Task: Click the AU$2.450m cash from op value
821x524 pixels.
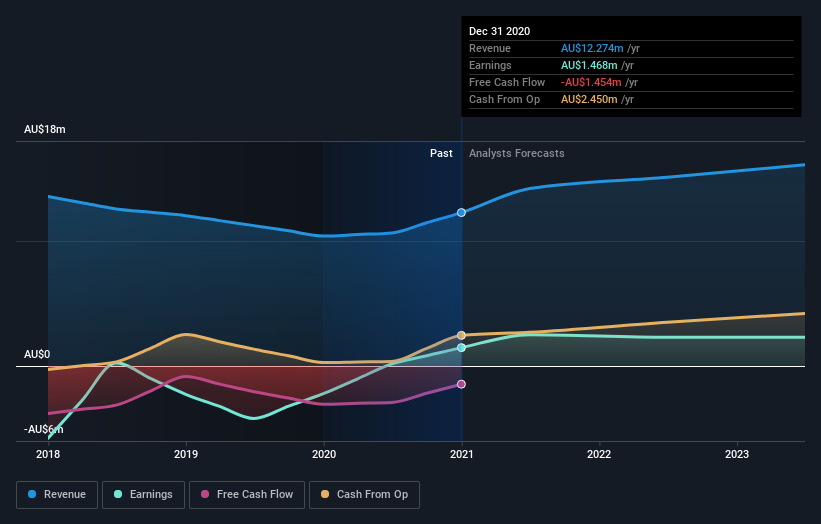Action: coord(589,99)
